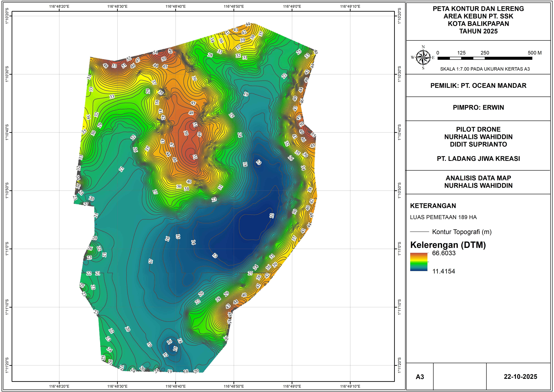
Task: Click the 500 M scale bar label
Action: tap(534, 53)
